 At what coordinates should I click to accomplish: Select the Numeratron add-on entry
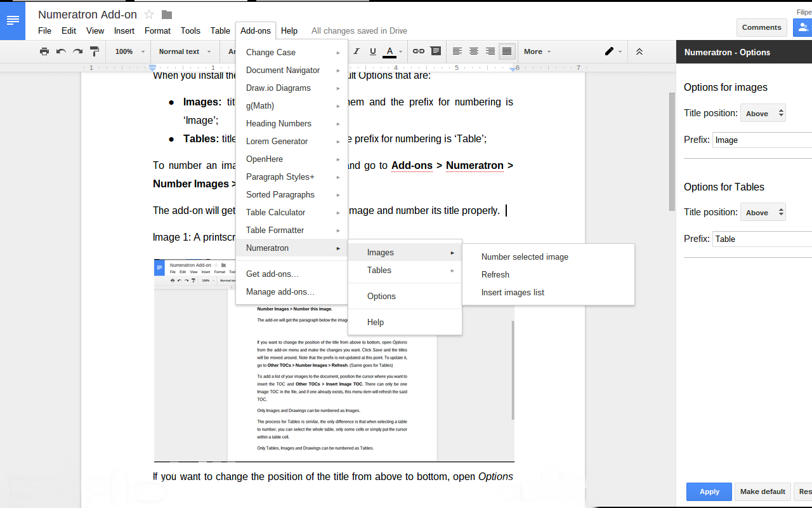click(x=292, y=248)
